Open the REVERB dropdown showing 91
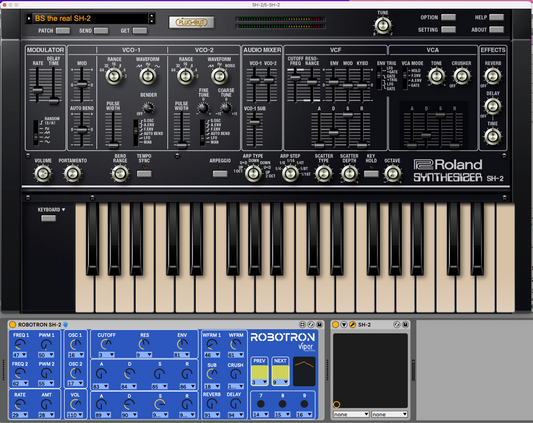This screenshot has height=423, width=533. click(x=211, y=415)
